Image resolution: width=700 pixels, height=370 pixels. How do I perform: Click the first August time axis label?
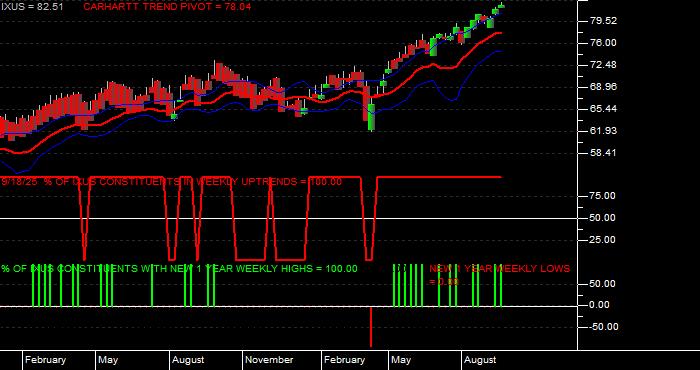pyautogui.click(x=188, y=360)
